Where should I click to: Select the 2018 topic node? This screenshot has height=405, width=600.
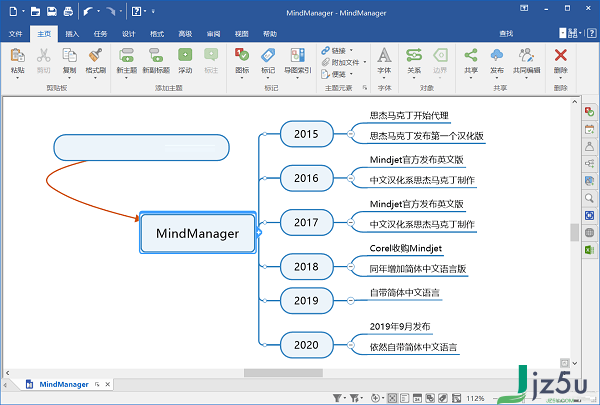click(307, 266)
